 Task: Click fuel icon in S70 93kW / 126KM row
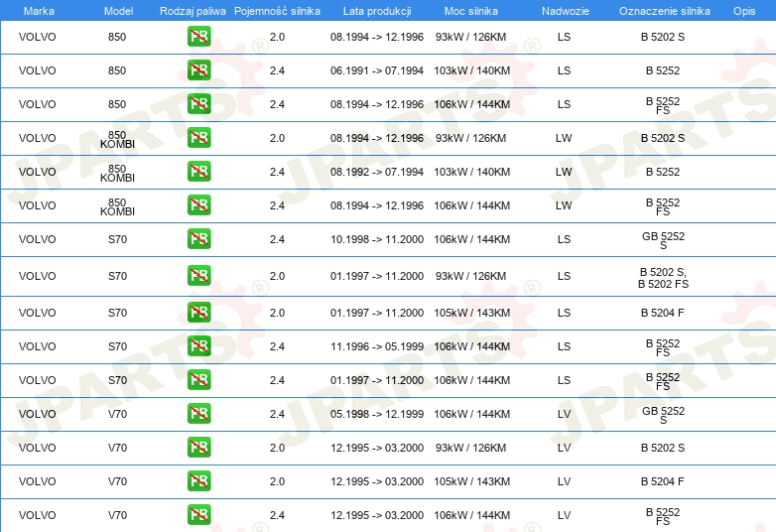click(198, 276)
